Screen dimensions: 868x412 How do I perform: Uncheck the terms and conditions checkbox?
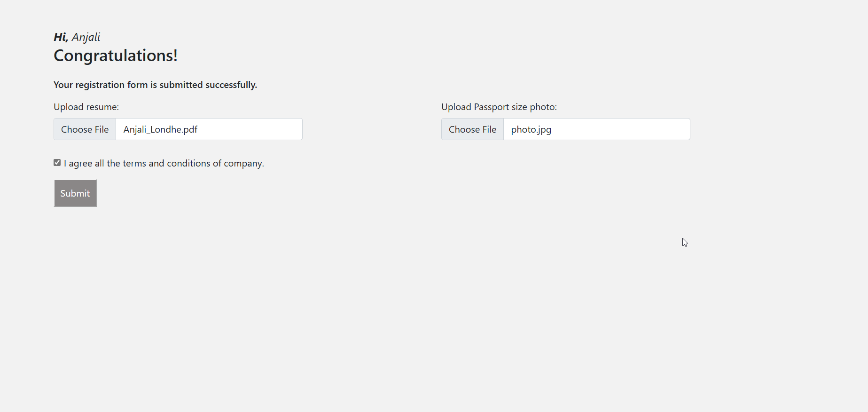(57, 163)
